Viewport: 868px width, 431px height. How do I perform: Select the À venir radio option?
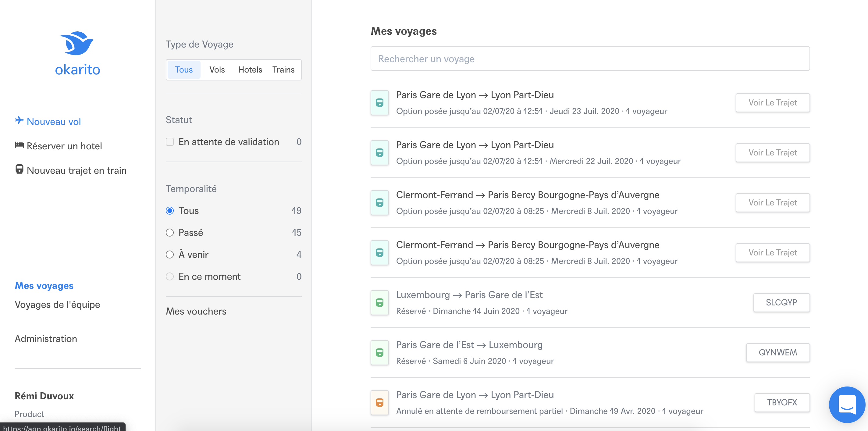coord(170,255)
